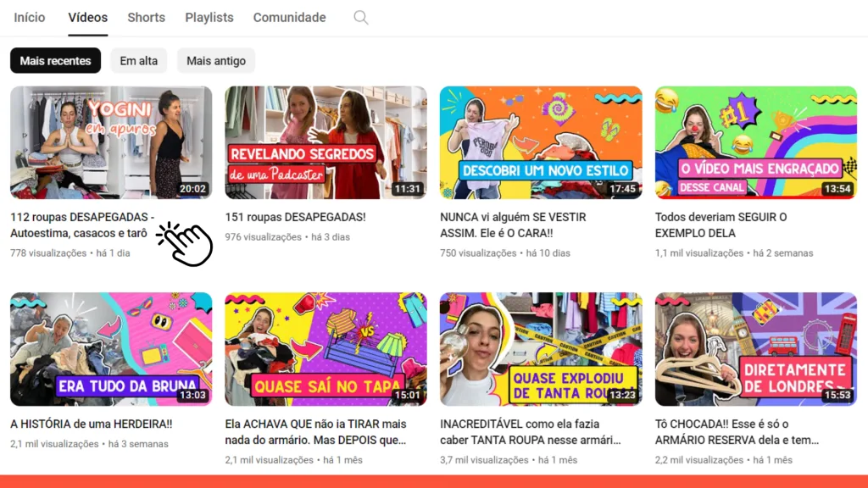Click the title 'A HISTÓRIA de uma HERDEIRA!!'

91,424
